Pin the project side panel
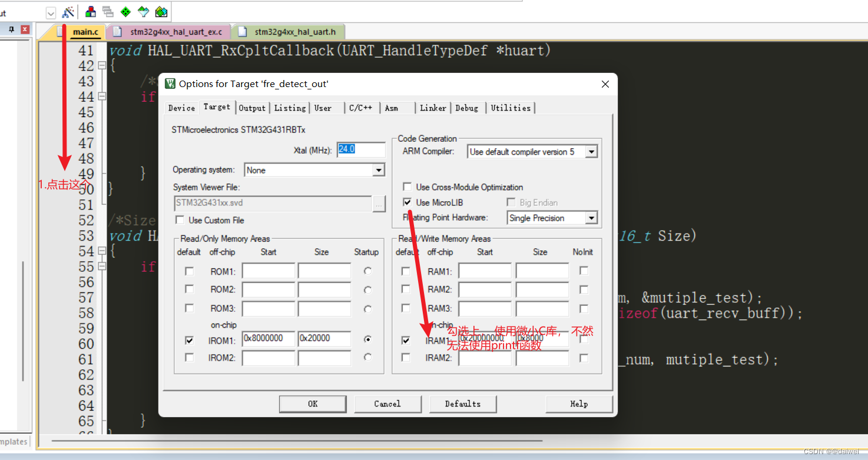 click(11, 29)
